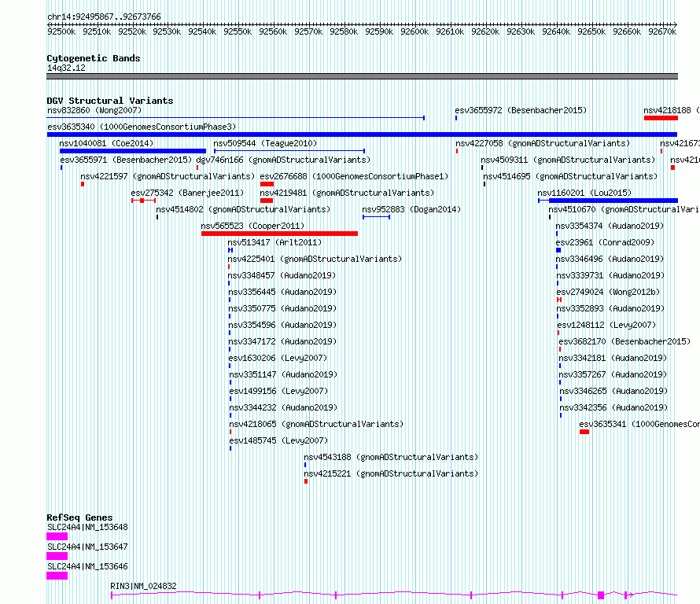Select nsv4218065 (gnomADStructuralVariants) label

pyautogui.click(x=316, y=424)
